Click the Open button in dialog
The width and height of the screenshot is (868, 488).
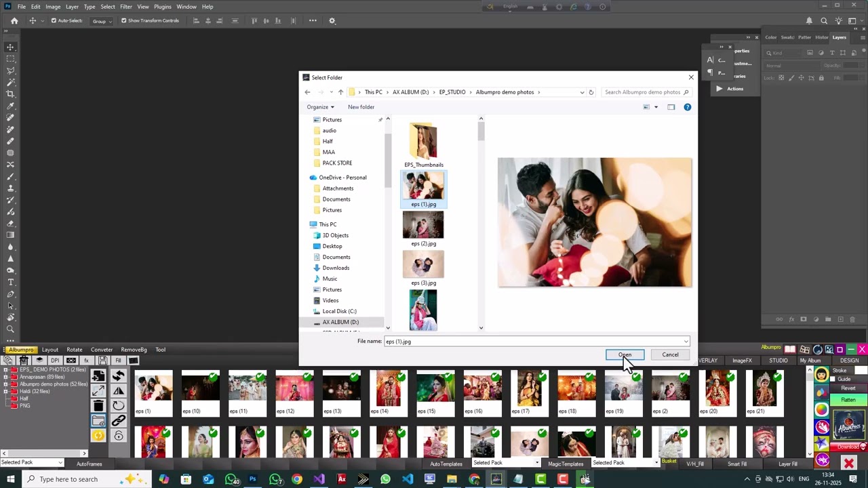(625, 354)
